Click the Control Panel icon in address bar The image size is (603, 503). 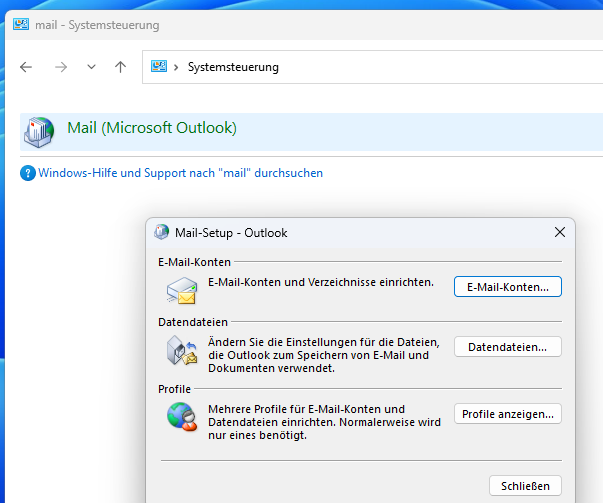(x=159, y=66)
